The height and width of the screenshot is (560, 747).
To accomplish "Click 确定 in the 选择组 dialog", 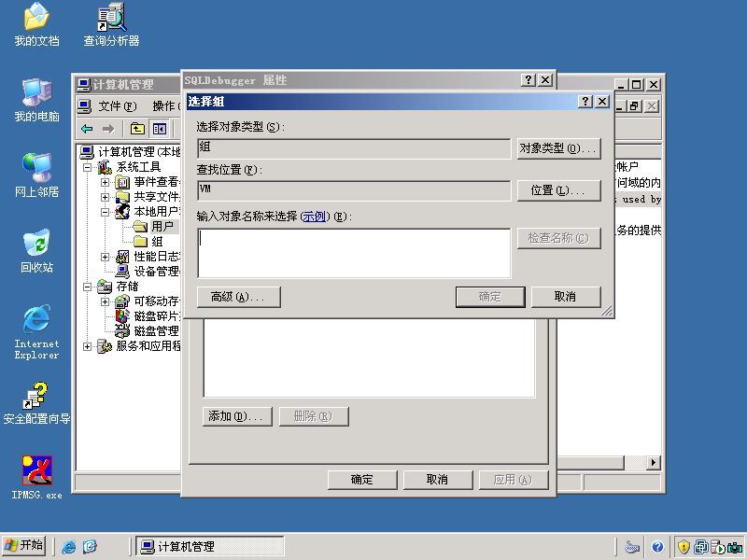I will click(x=489, y=297).
